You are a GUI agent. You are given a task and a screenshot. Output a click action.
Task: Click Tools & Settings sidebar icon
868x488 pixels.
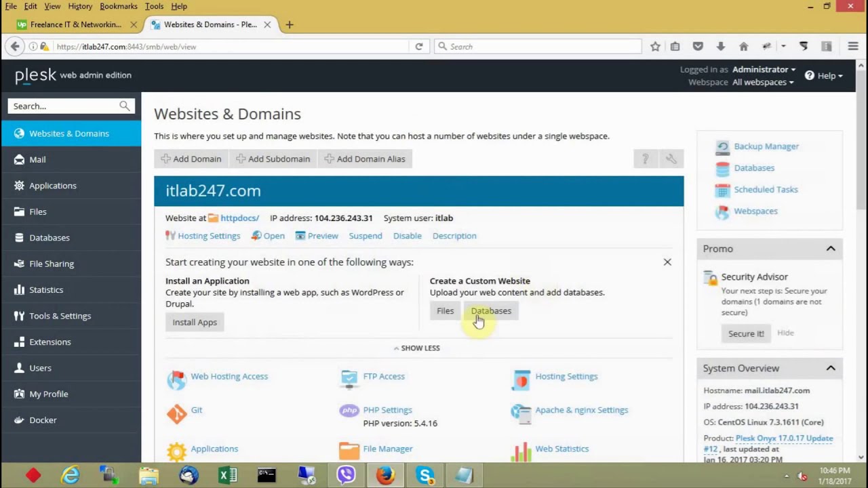pos(18,316)
